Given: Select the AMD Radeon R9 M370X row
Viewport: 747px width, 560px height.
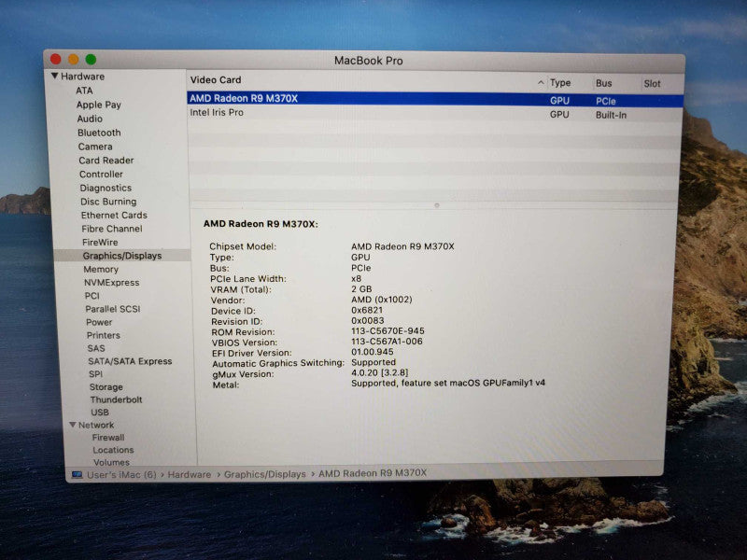Looking at the screenshot, I should [x=435, y=100].
